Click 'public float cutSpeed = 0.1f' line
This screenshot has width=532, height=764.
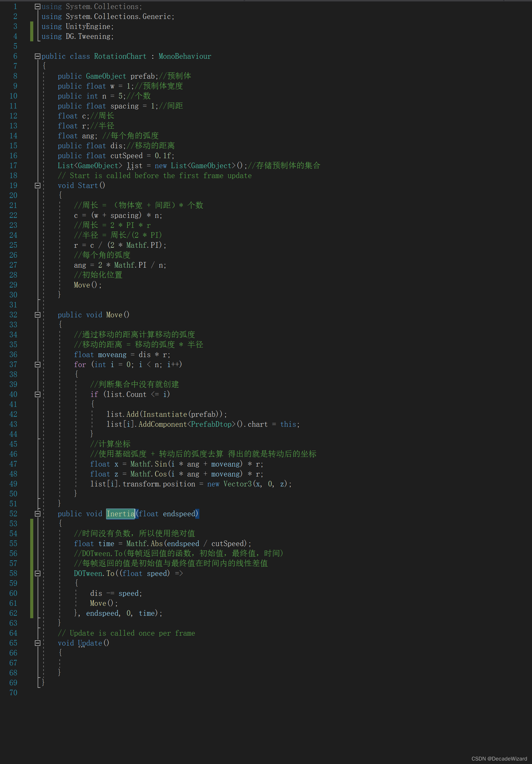pyautogui.click(x=116, y=156)
